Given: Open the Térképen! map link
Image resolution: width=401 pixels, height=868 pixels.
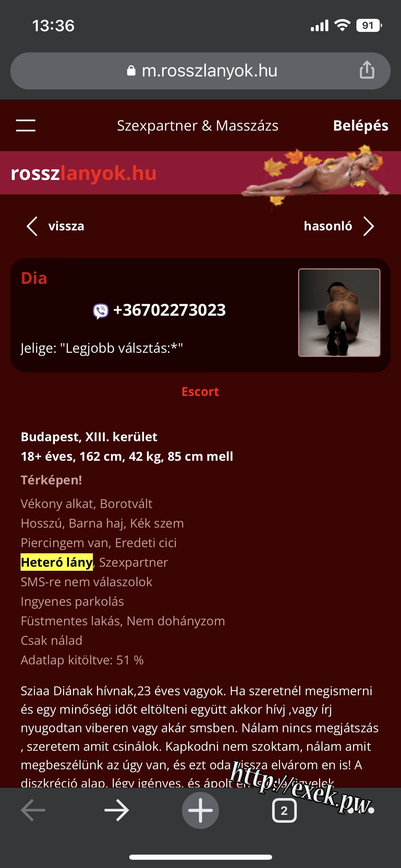Looking at the screenshot, I should [51, 480].
